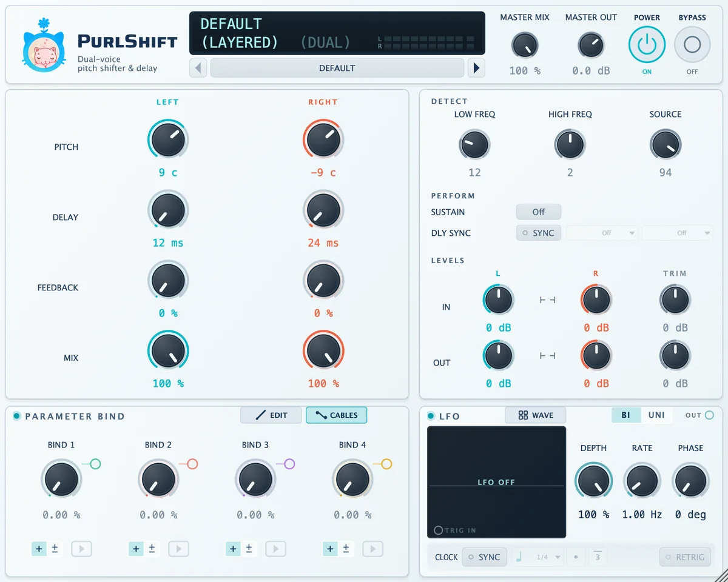This screenshot has height=582, width=728.
Task: Toggle the RETRIG button
Action: coord(685,557)
